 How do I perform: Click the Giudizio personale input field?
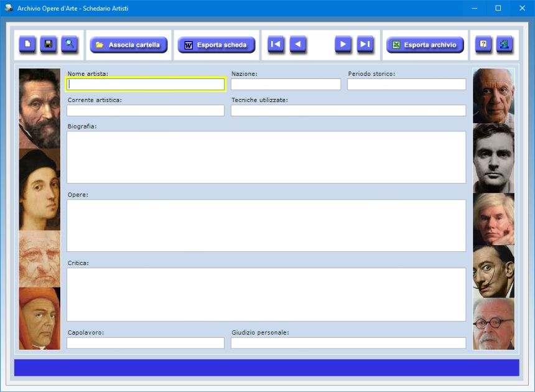[x=348, y=343]
